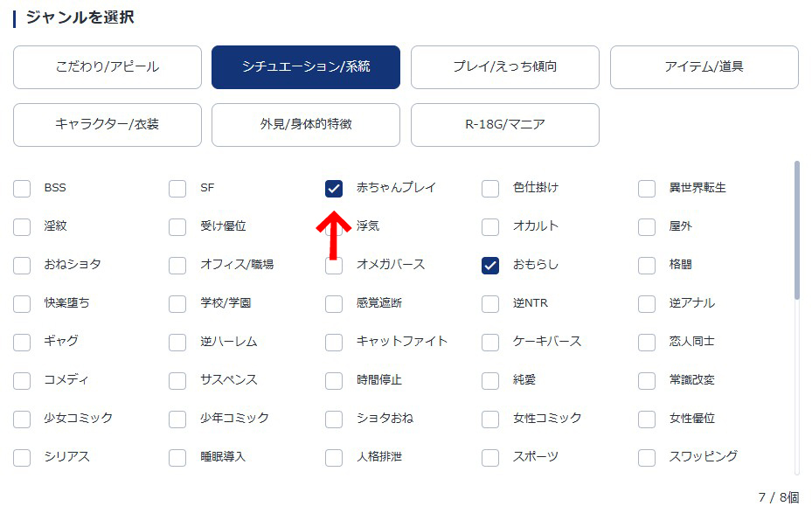Enable the BSS checkbox

click(x=21, y=188)
